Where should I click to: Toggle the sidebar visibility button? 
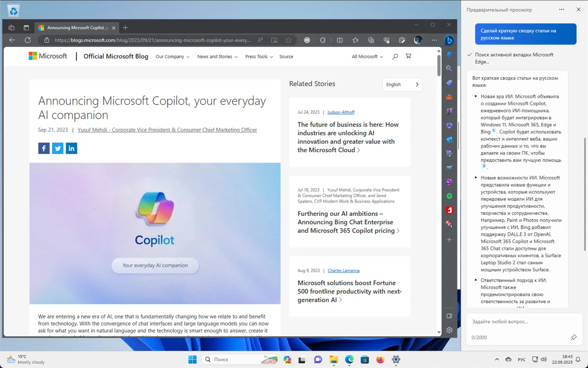(449, 316)
